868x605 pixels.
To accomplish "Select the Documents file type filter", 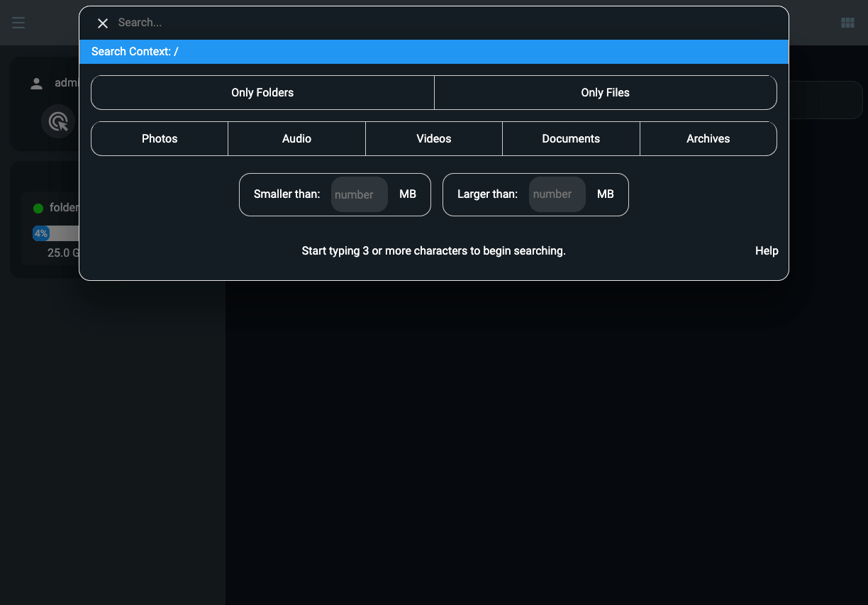I will click(571, 139).
